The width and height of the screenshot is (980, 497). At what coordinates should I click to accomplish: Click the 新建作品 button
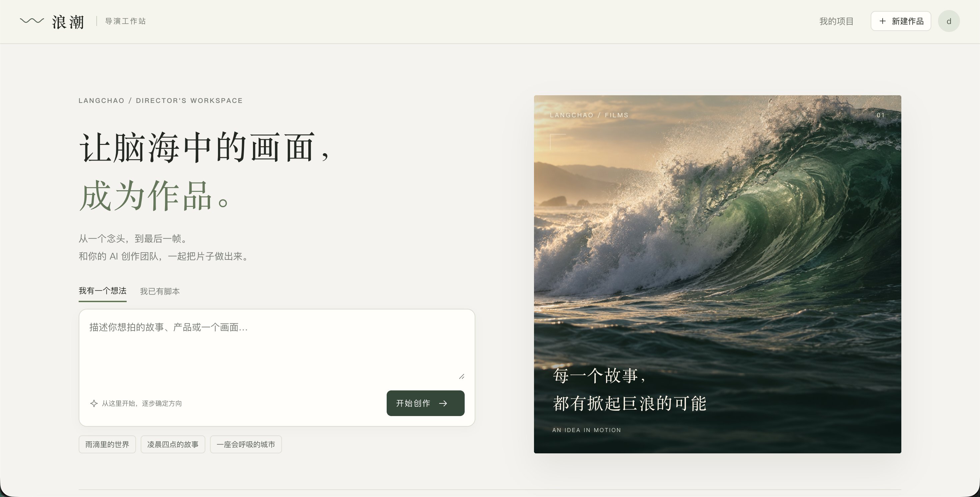click(x=900, y=21)
